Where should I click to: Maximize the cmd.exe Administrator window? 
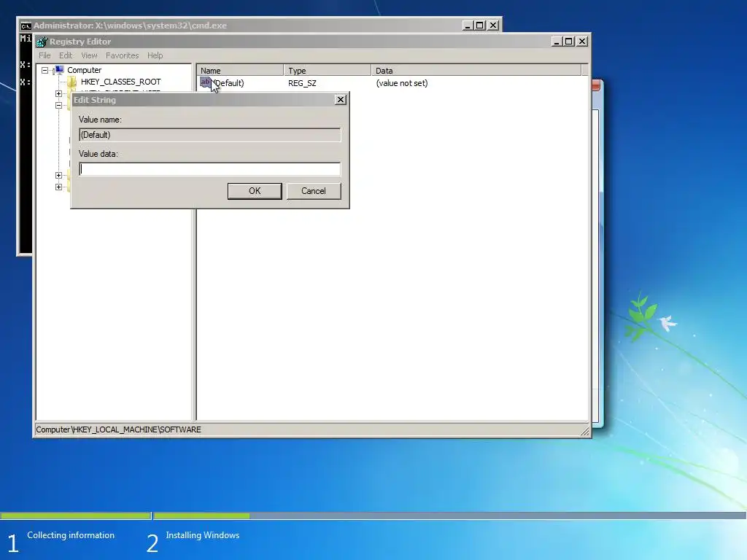[480, 26]
